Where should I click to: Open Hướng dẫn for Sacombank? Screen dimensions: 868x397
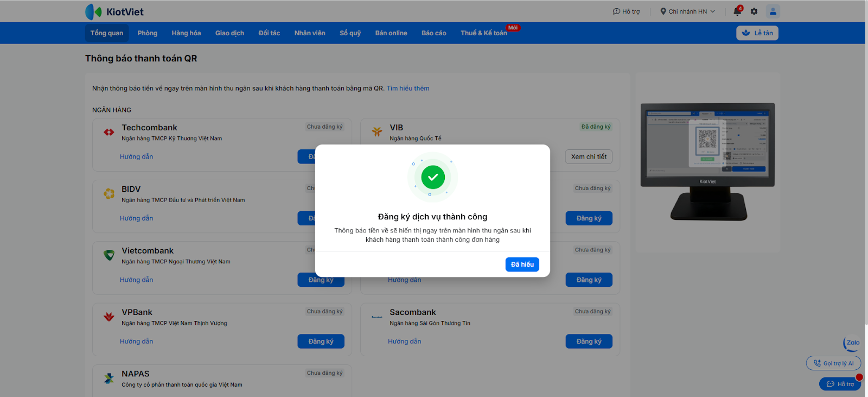click(404, 342)
